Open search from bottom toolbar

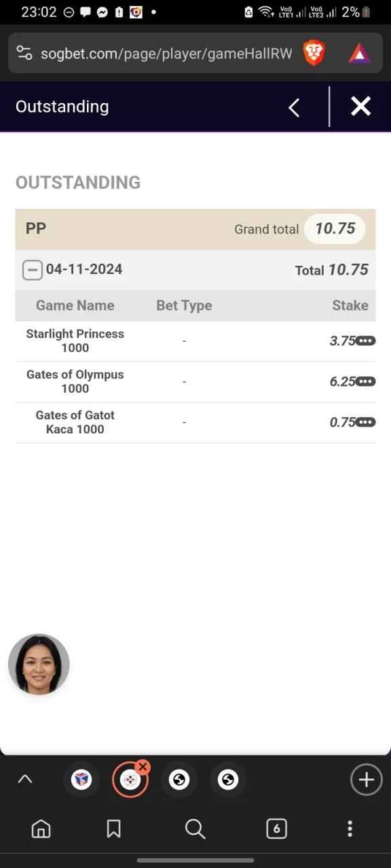click(195, 829)
